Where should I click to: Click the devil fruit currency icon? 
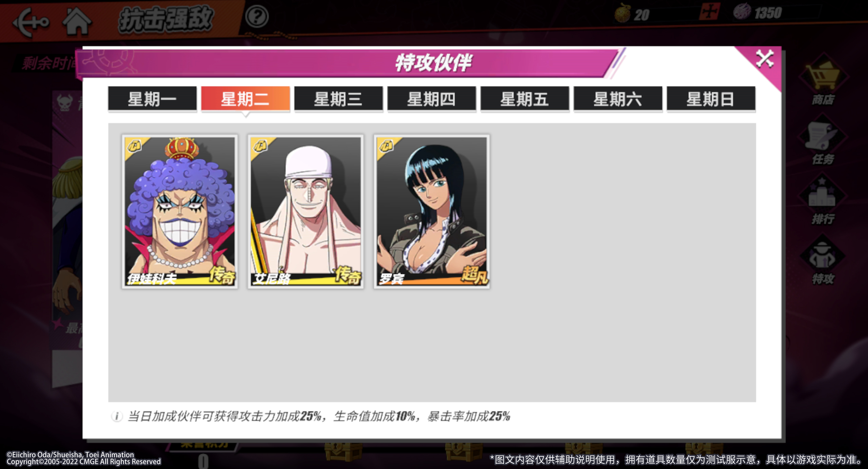tap(623, 14)
